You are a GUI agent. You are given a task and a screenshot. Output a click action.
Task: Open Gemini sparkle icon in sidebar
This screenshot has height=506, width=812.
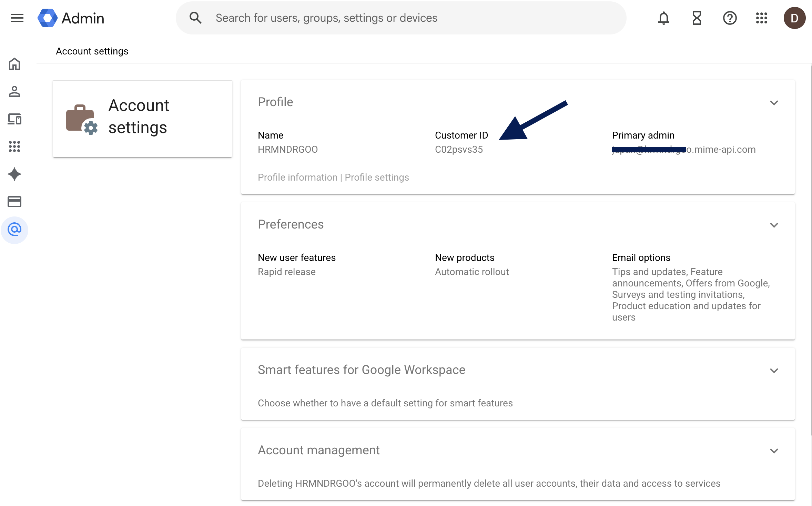14,174
